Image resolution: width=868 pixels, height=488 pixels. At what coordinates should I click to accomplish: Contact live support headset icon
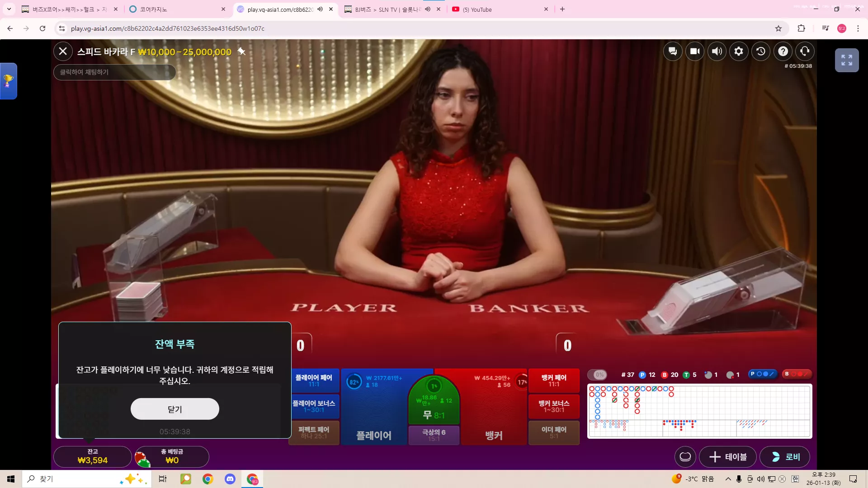[x=805, y=52]
